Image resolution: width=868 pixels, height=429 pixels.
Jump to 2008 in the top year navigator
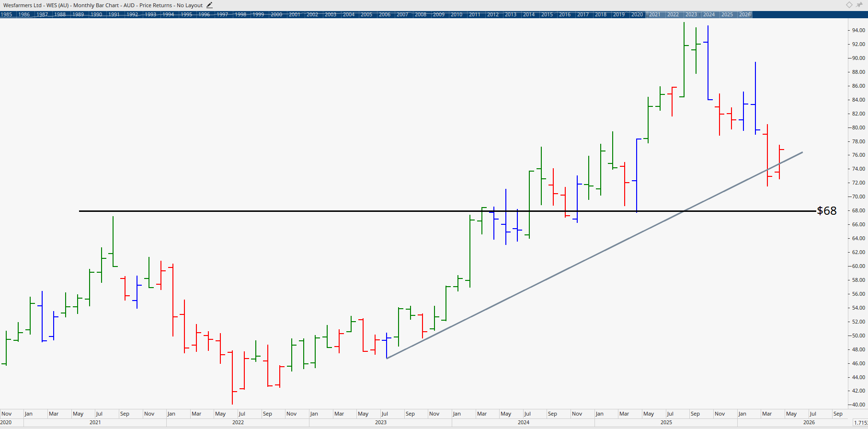421,14
